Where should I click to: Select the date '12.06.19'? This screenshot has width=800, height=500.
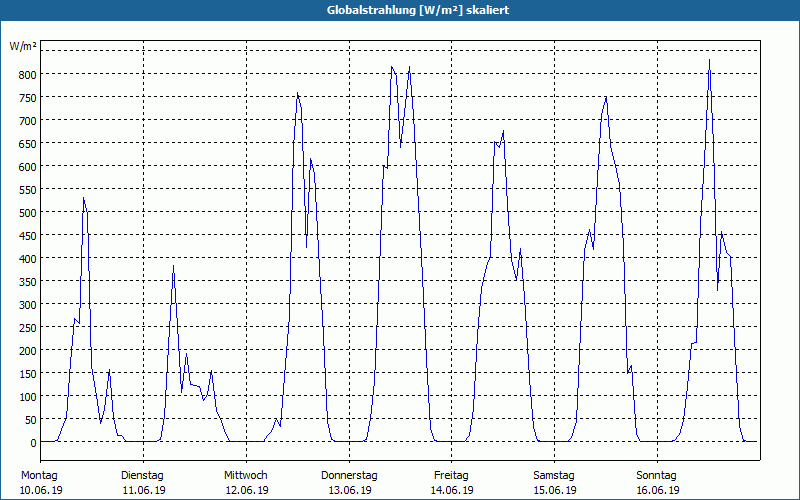247,490
